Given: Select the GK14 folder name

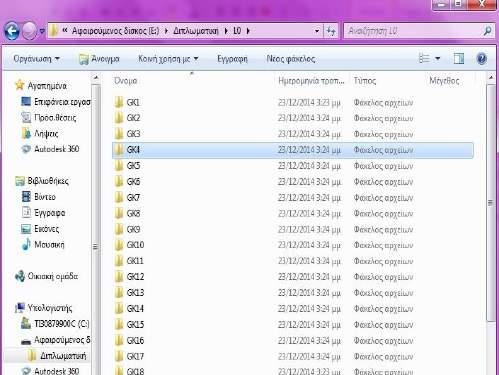Looking at the screenshot, I should coord(135,309).
